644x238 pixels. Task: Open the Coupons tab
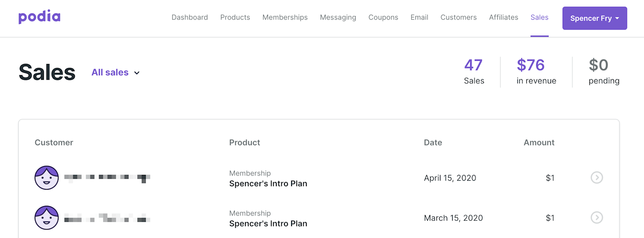(x=383, y=17)
